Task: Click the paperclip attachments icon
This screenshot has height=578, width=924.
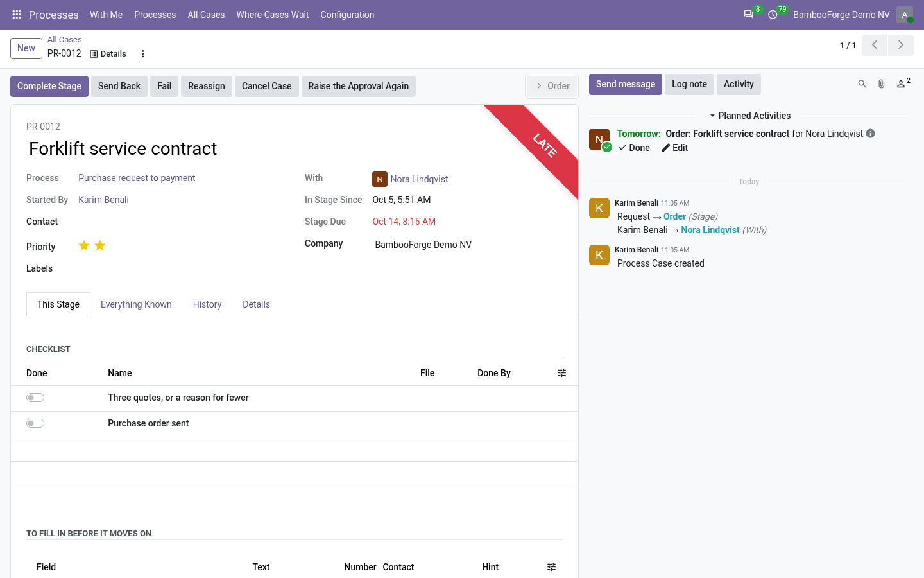Action: click(882, 84)
